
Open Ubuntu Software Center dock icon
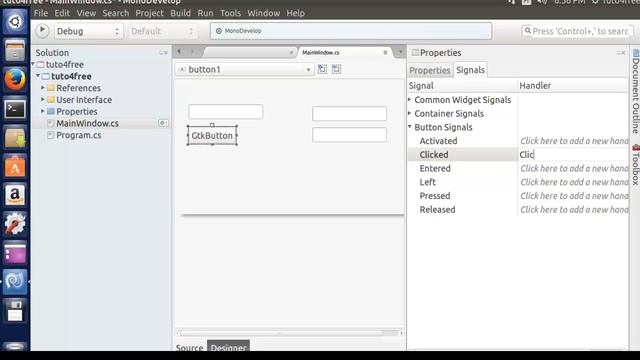pyautogui.click(x=15, y=167)
